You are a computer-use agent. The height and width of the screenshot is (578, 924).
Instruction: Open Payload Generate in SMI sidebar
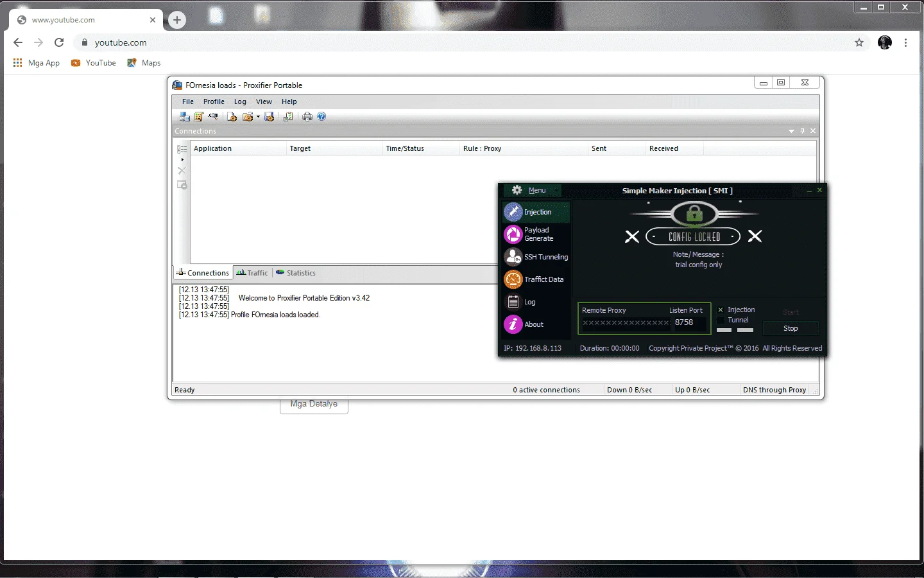pyautogui.click(x=536, y=234)
